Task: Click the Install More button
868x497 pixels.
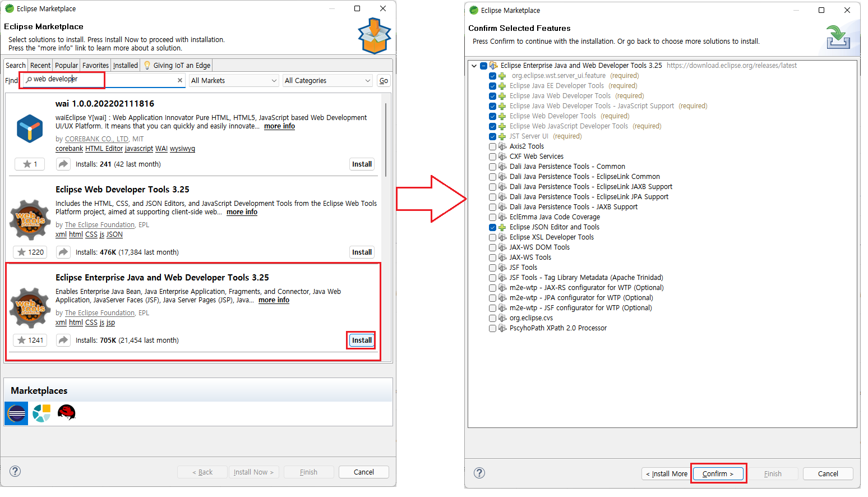Action: [666, 473]
